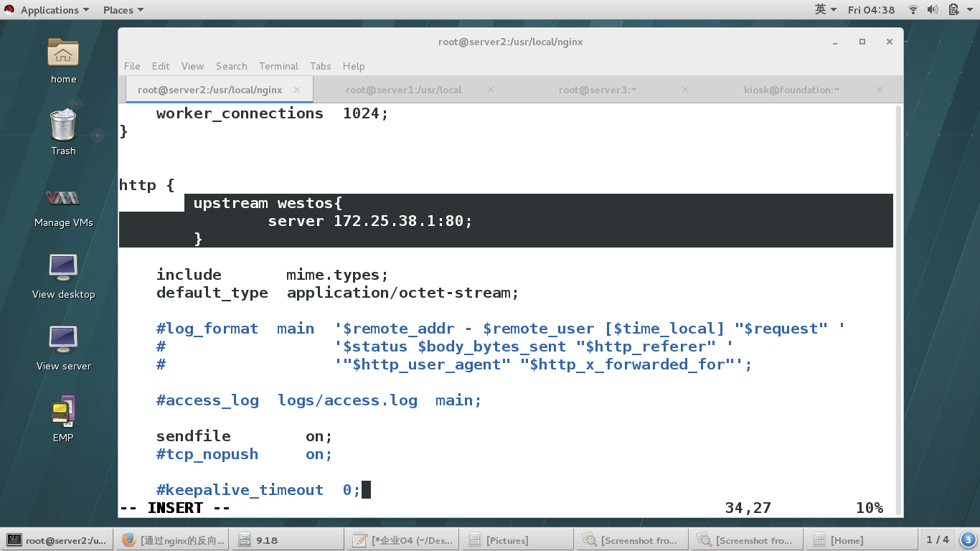
Task: Launch the EMP desktop icon
Action: pos(63,419)
